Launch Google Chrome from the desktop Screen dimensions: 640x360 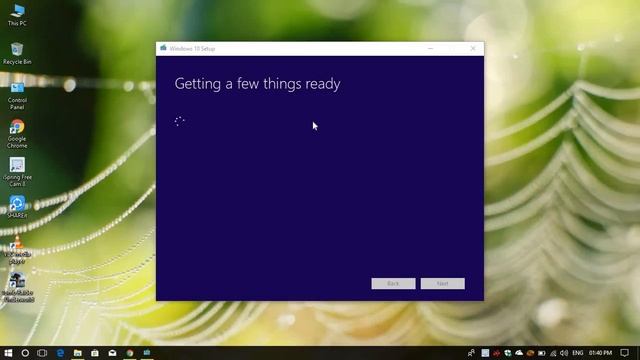(x=17, y=134)
